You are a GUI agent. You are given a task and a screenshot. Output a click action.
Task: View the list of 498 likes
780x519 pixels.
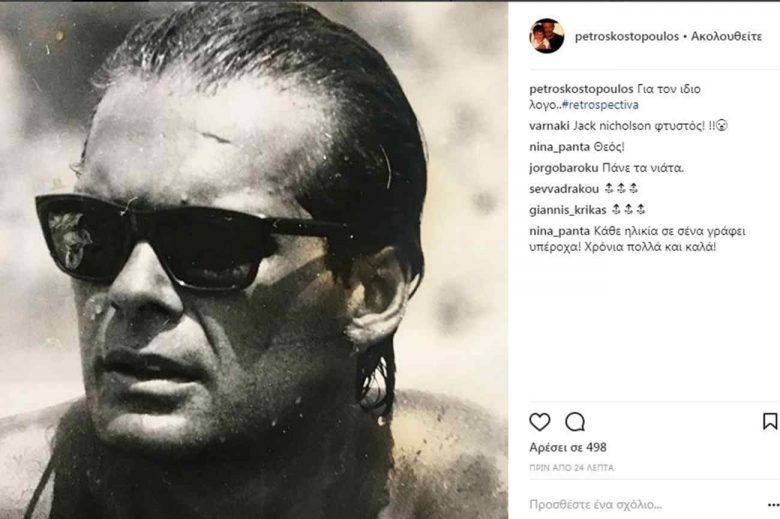pos(568,447)
